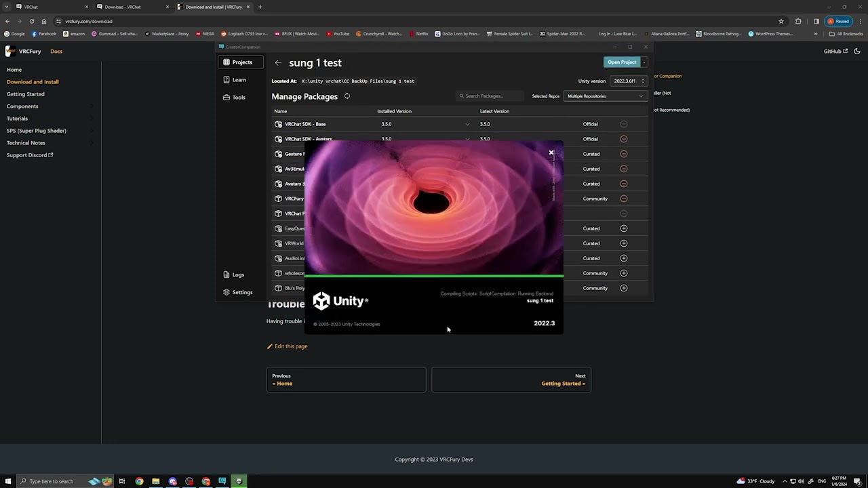Add the EasyQuest package using its plus icon
This screenshot has height=488, width=868.
(624, 228)
